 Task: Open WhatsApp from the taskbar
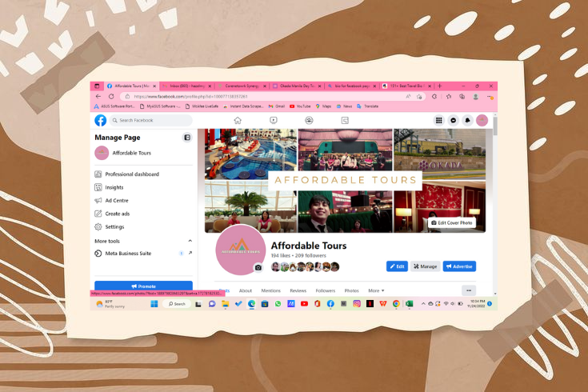[x=278, y=304]
